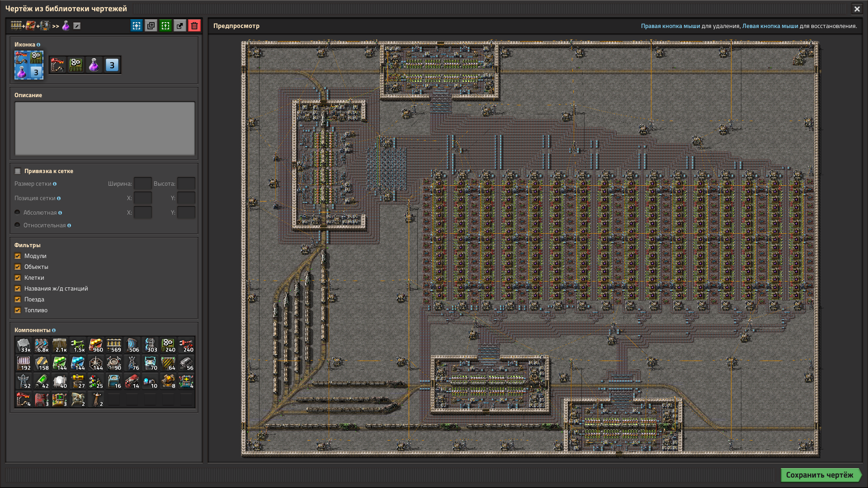Enable the Привязка к сетке checkbox
This screenshot has height=488, width=868.
(18, 171)
